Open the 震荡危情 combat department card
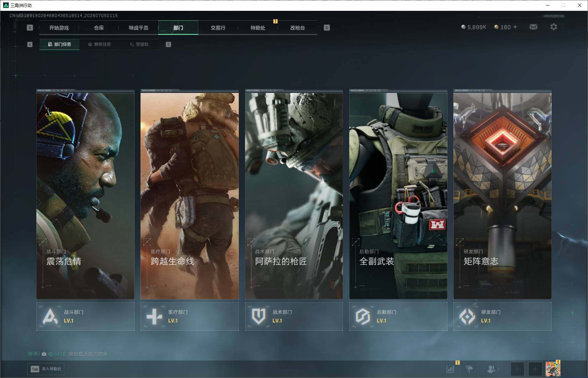The image size is (588, 378). (85, 194)
